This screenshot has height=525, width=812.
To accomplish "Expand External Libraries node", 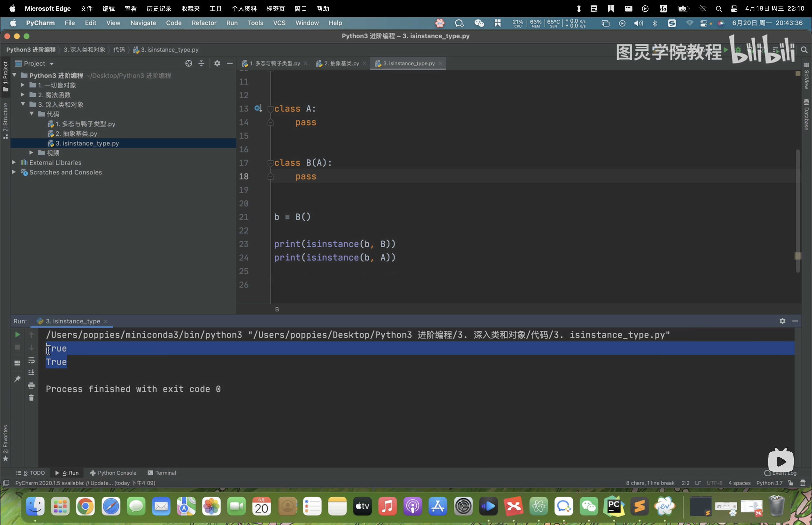I will click(x=14, y=162).
